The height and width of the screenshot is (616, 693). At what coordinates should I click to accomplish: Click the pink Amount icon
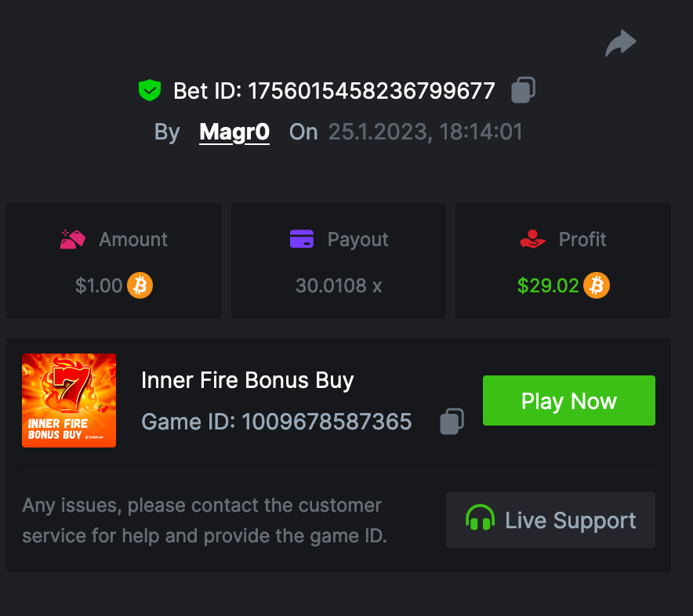click(73, 239)
